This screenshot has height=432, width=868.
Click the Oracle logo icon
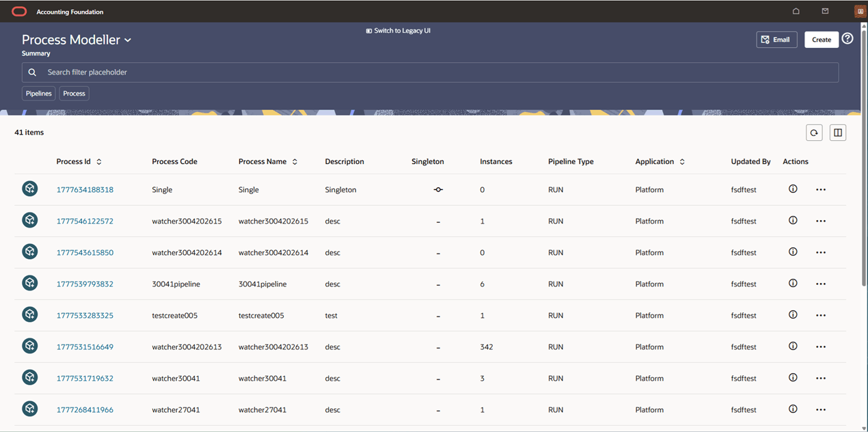click(x=19, y=12)
